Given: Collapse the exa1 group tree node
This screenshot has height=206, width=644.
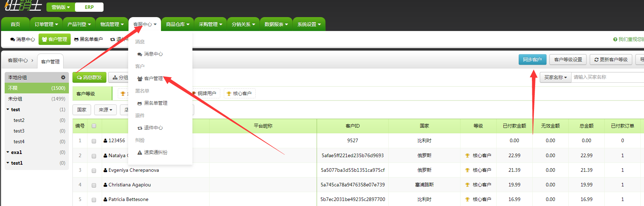Looking at the screenshot, I should pos(8,152).
